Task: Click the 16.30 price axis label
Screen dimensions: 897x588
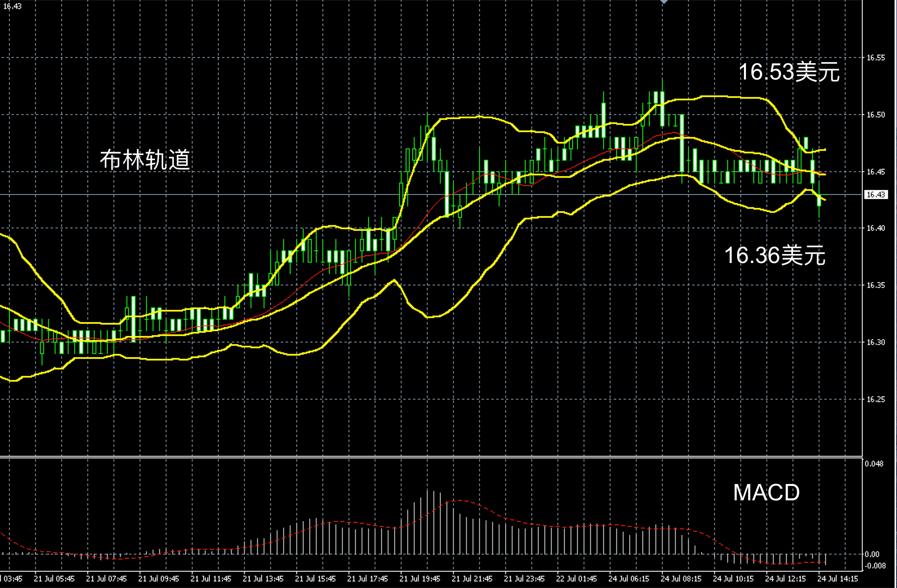Action: tap(876, 343)
